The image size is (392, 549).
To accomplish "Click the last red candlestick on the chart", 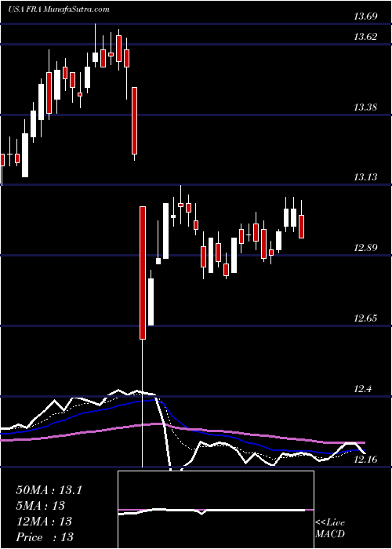I will 301,227.
